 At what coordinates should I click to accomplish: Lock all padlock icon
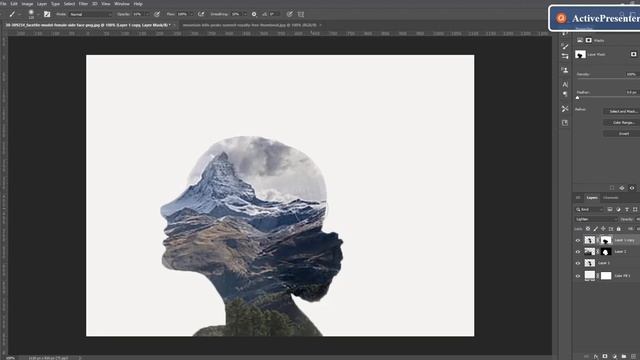coord(618,229)
